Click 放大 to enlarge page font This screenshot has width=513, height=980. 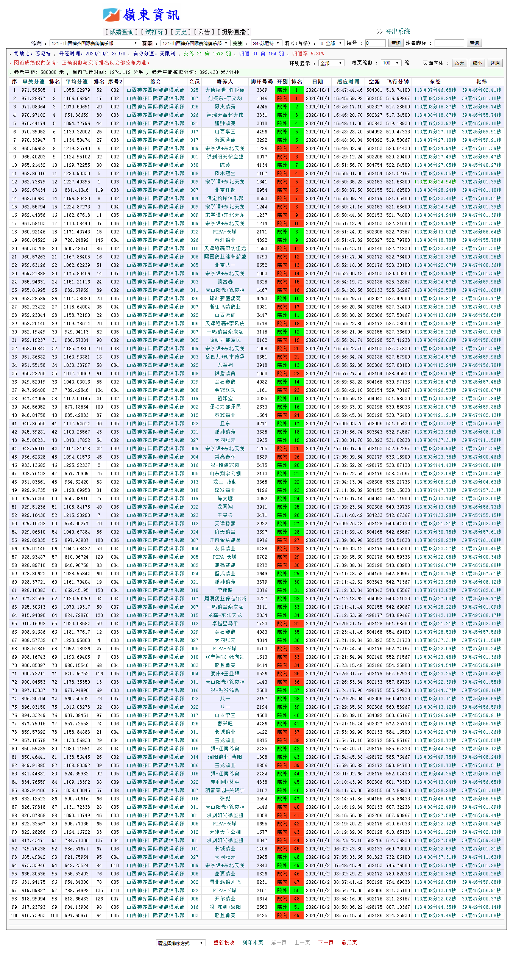tap(459, 63)
